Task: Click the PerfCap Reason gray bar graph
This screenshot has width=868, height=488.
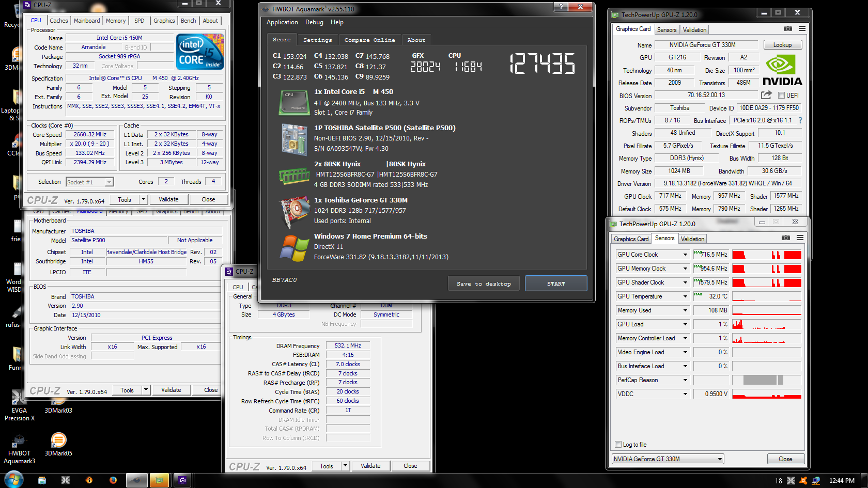Action: (767, 380)
